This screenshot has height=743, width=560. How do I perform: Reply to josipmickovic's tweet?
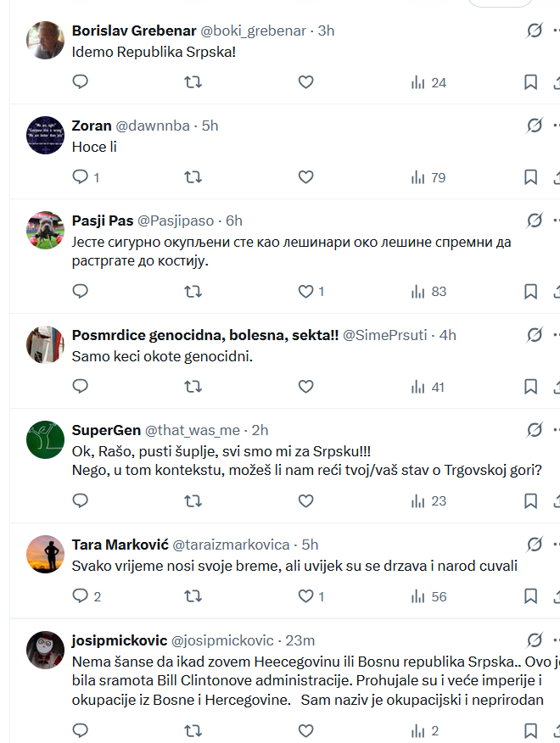tap(81, 730)
